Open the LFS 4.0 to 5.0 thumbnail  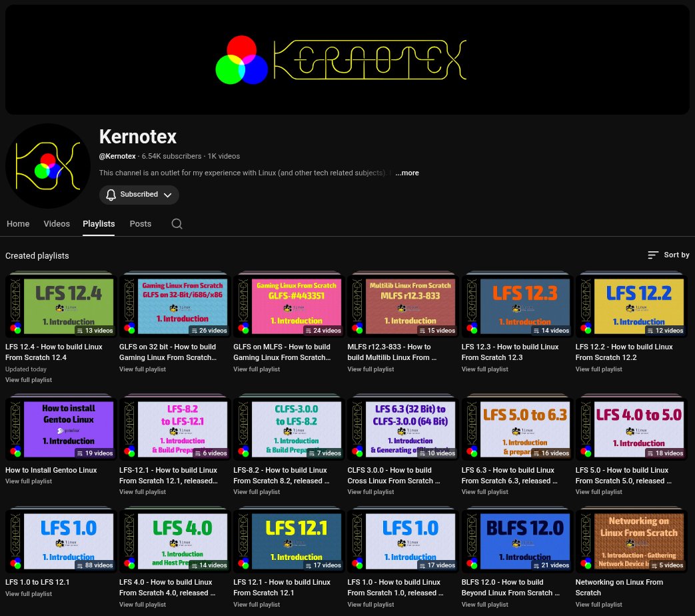pos(631,429)
